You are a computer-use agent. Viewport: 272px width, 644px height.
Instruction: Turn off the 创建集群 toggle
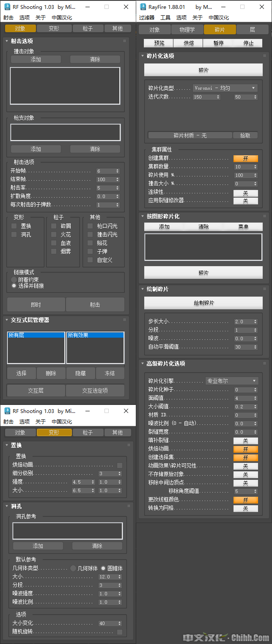coord(245,159)
